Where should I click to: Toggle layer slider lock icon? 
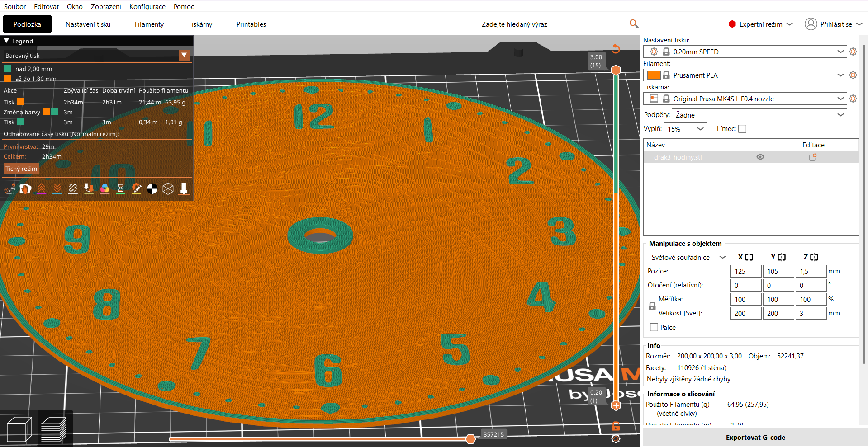click(x=616, y=426)
